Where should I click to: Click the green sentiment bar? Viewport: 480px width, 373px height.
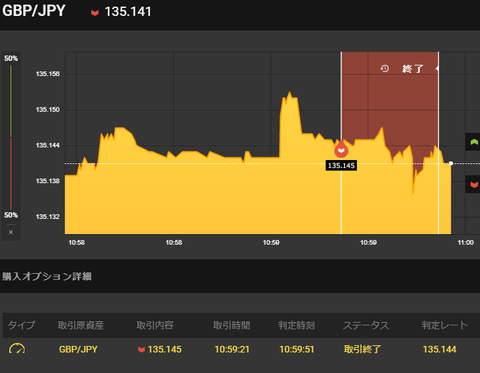11,101
